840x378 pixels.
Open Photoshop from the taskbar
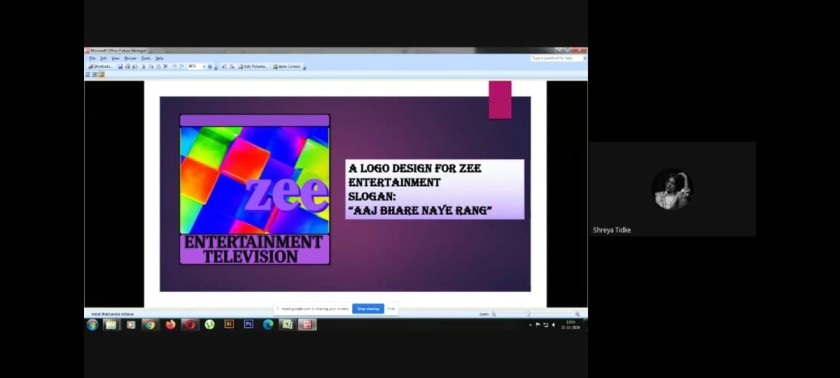tap(249, 324)
